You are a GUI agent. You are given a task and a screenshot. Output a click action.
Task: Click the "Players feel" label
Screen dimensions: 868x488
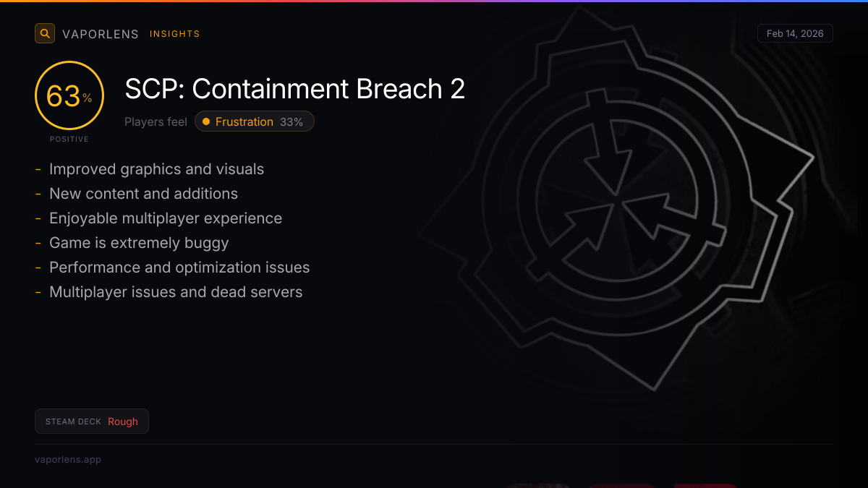(156, 121)
